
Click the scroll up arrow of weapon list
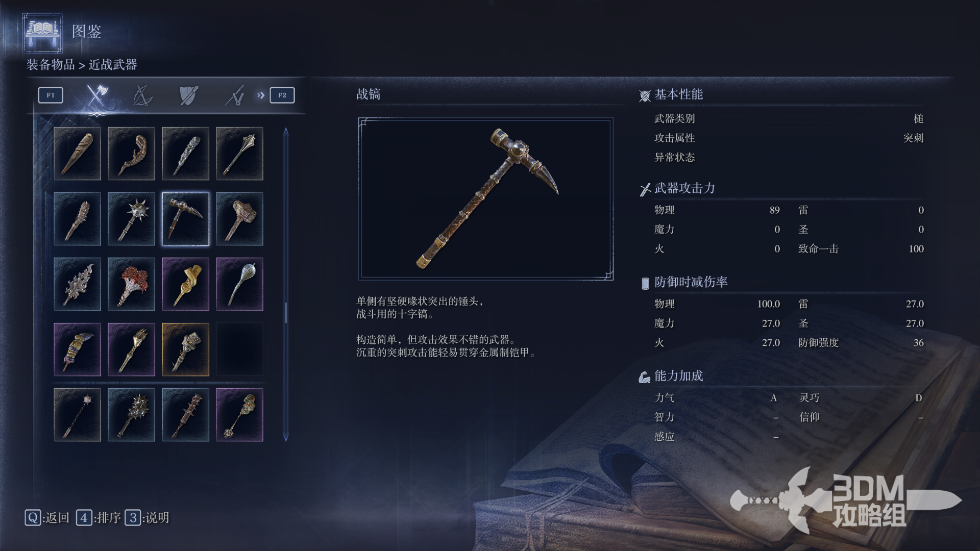point(286,132)
